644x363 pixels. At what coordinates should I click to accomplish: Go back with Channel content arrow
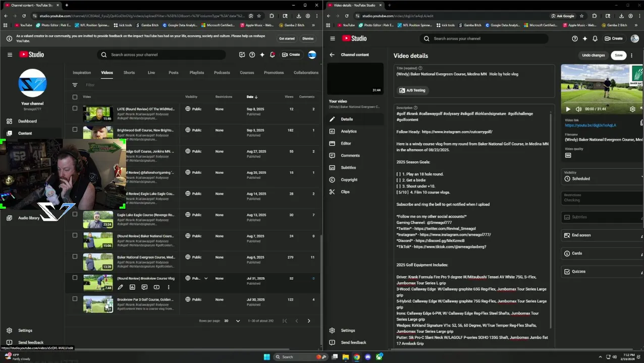click(332, 54)
